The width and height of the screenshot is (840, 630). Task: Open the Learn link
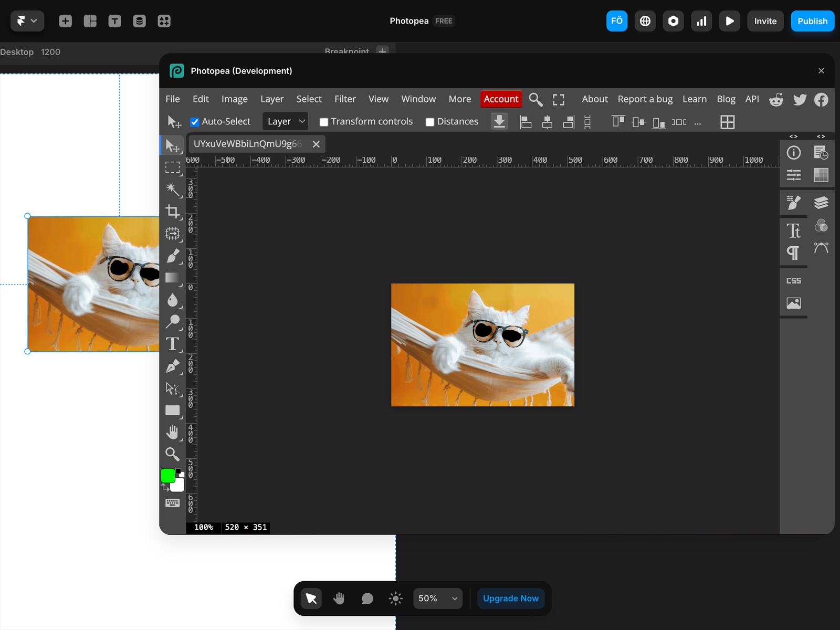coord(695,99)
